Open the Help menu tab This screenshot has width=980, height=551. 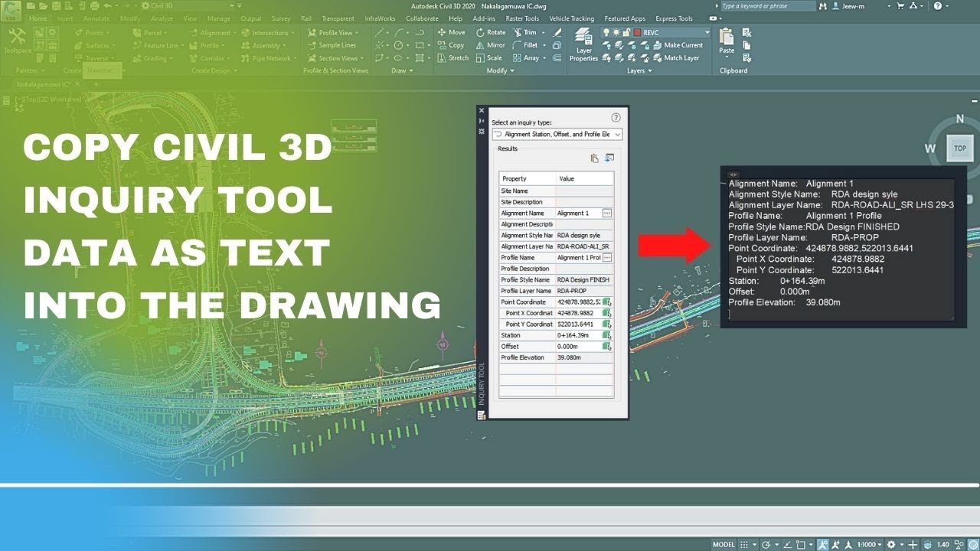456,18
